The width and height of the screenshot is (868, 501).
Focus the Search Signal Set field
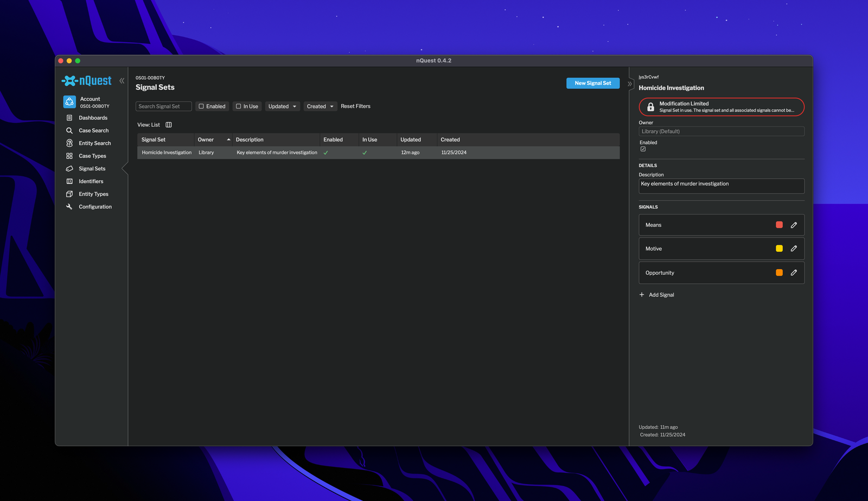tap(163, 106)
